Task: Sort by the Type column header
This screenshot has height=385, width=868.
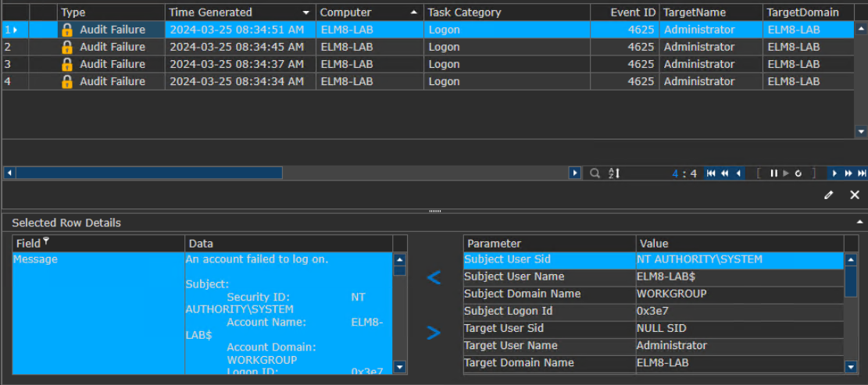Action: (111, 12)
